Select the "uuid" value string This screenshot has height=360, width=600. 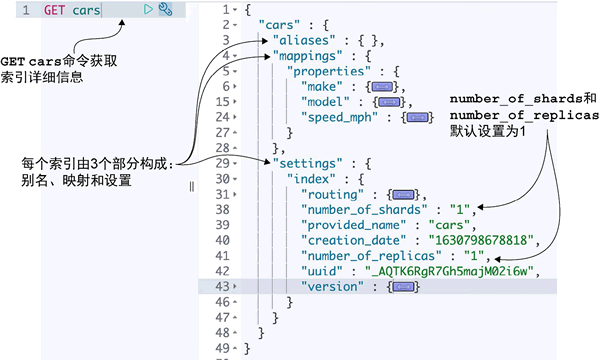click(449, 271)
